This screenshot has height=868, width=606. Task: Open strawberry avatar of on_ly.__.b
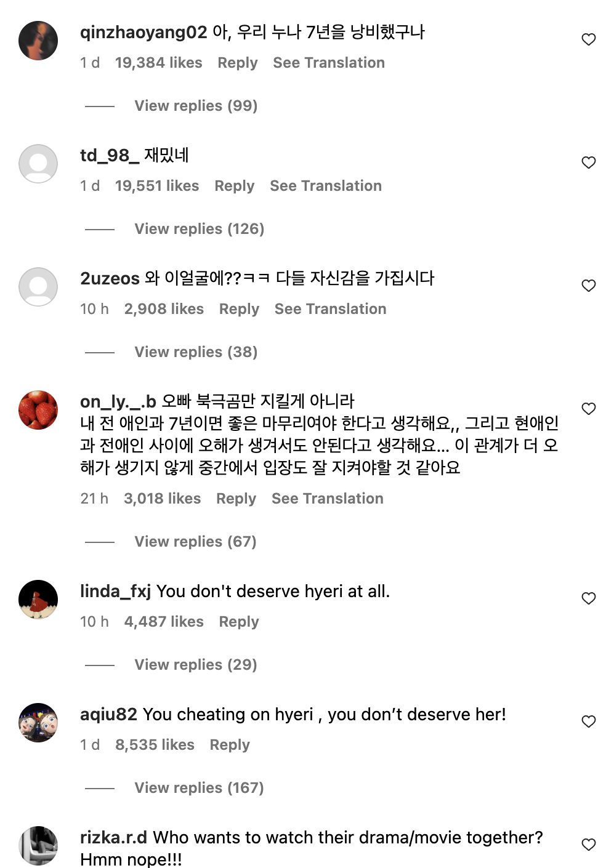pyautogui.click(x=38, y=410)
